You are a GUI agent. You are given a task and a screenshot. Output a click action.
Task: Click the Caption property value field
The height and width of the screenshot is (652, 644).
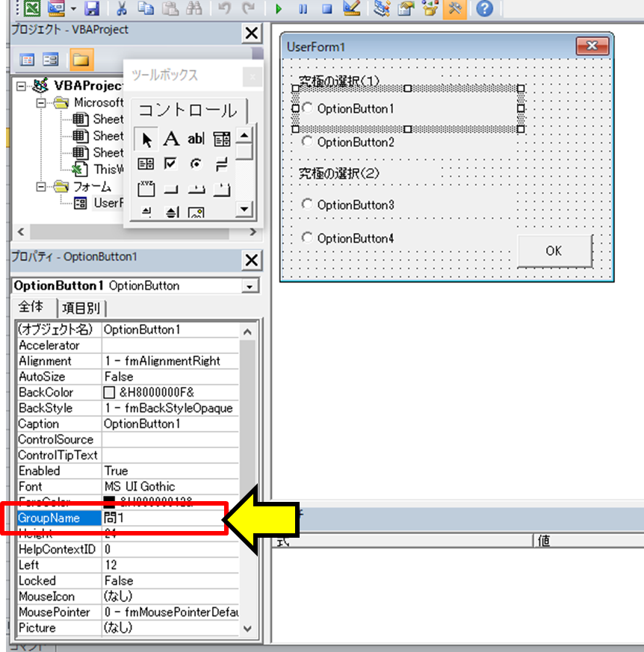coord(170,424)
